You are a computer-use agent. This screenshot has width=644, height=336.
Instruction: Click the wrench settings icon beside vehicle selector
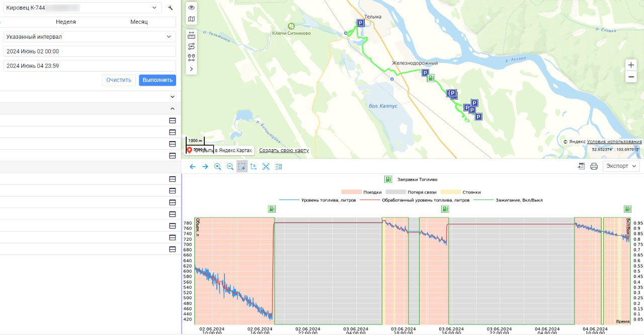171,8
